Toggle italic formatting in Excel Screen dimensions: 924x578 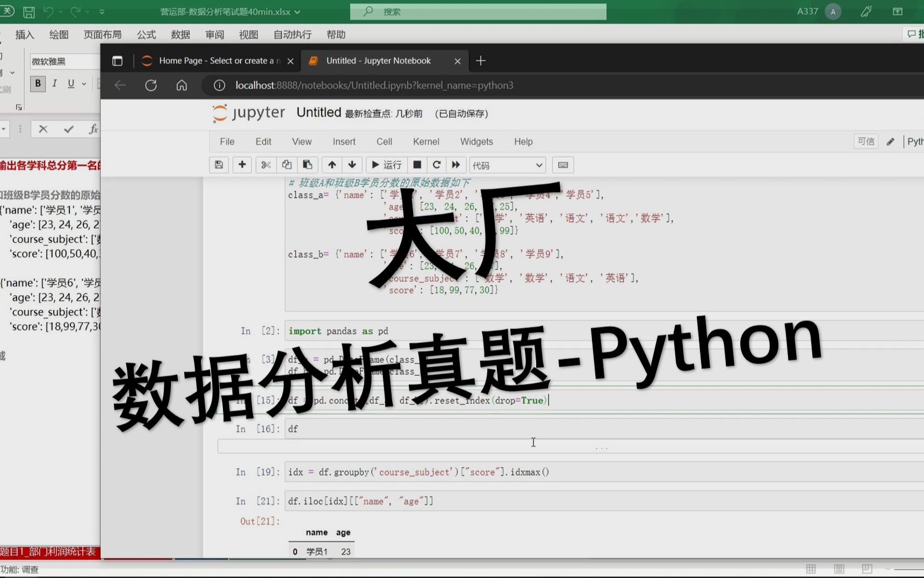coord(54,83)
